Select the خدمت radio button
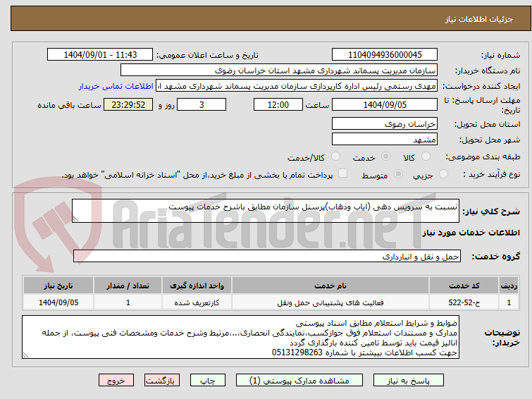The height and width of the screenshot is (399, 532). tap(385, 156)
